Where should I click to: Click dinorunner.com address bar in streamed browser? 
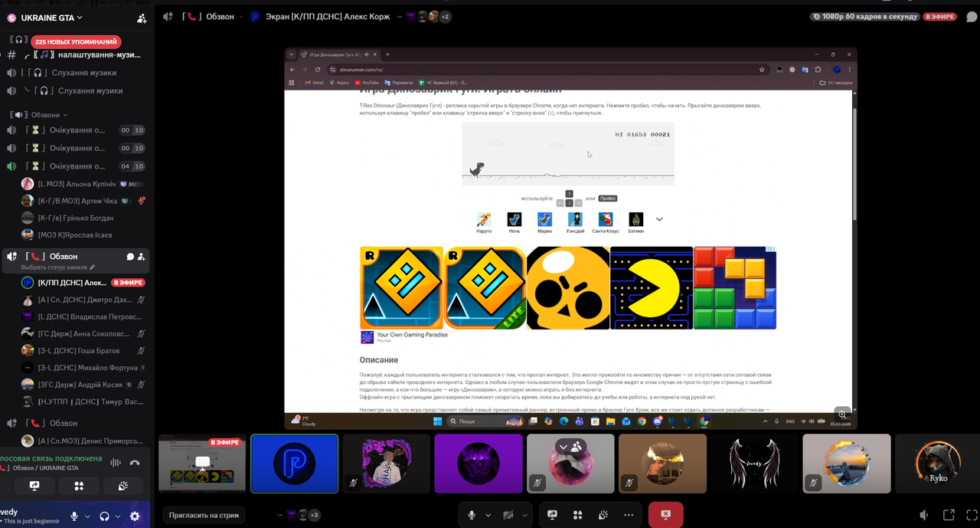(545, 69)
